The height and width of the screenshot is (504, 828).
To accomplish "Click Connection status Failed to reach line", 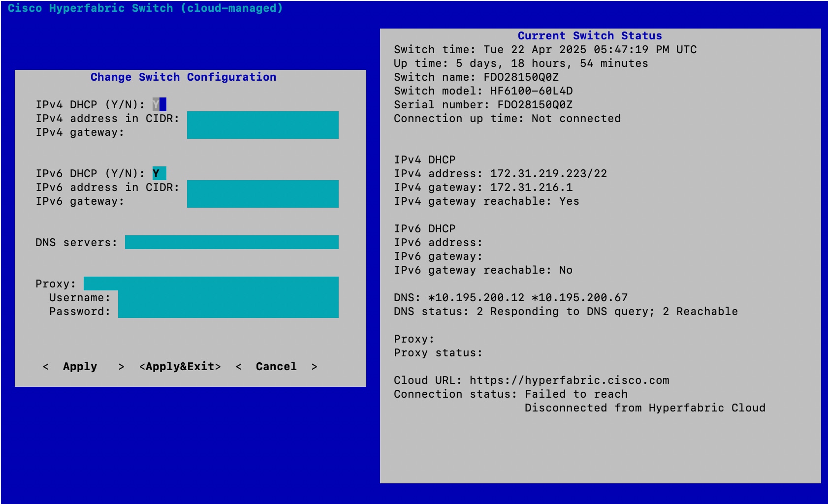I will tap(510, 394).
